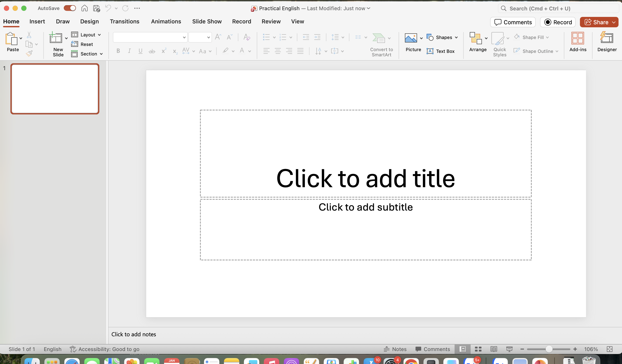Toggle the Notes pane in status bar
622x364 pixels.
pos(395,349)
